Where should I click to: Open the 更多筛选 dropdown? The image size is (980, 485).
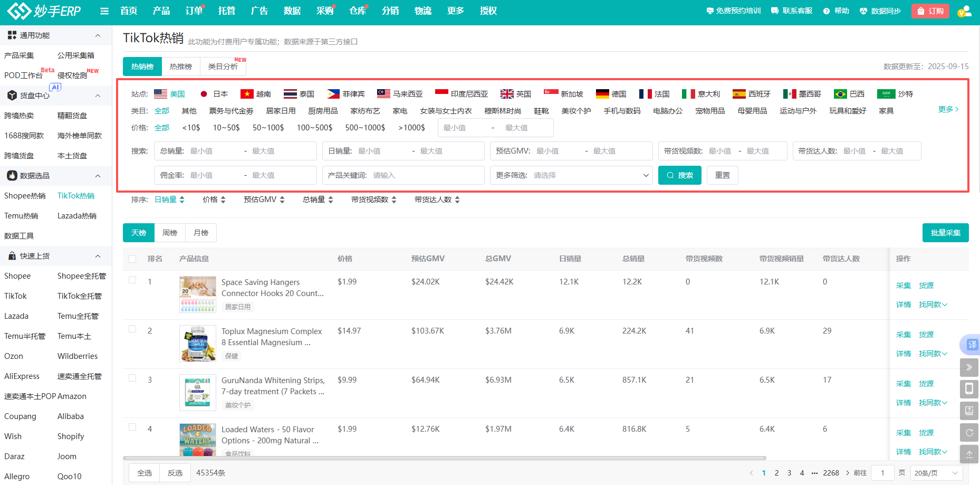coord(571,175)
